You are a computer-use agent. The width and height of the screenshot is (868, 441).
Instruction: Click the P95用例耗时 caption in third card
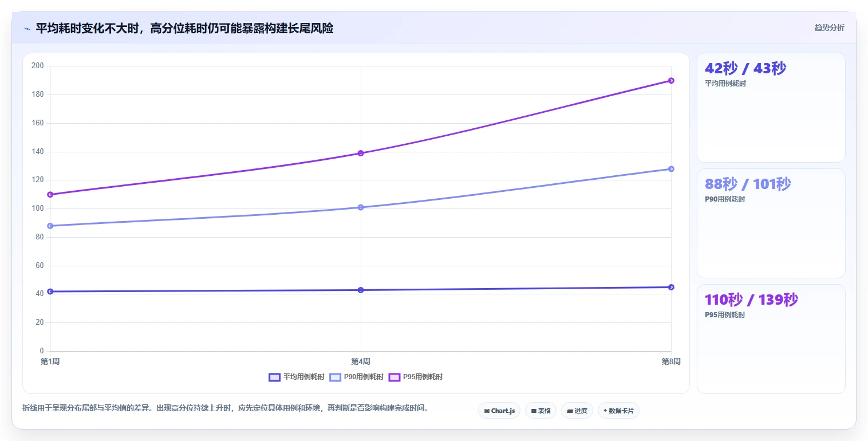725,315
